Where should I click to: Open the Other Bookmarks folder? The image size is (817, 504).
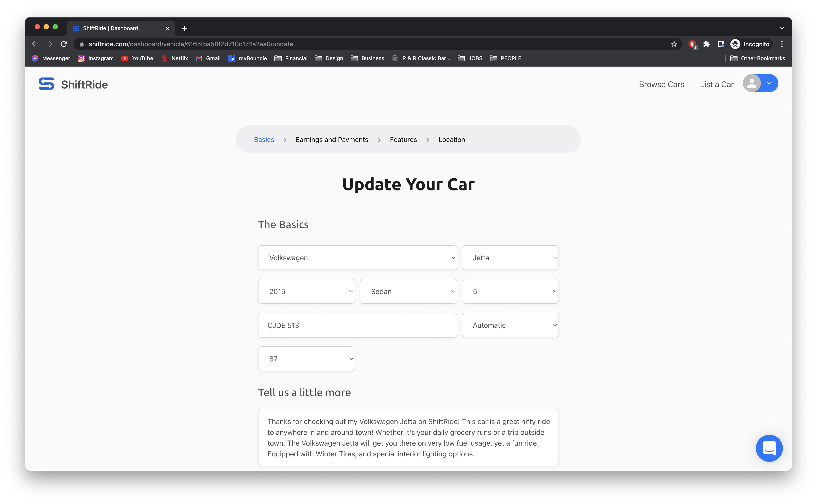pyautogui.click(x=758, y=58)
